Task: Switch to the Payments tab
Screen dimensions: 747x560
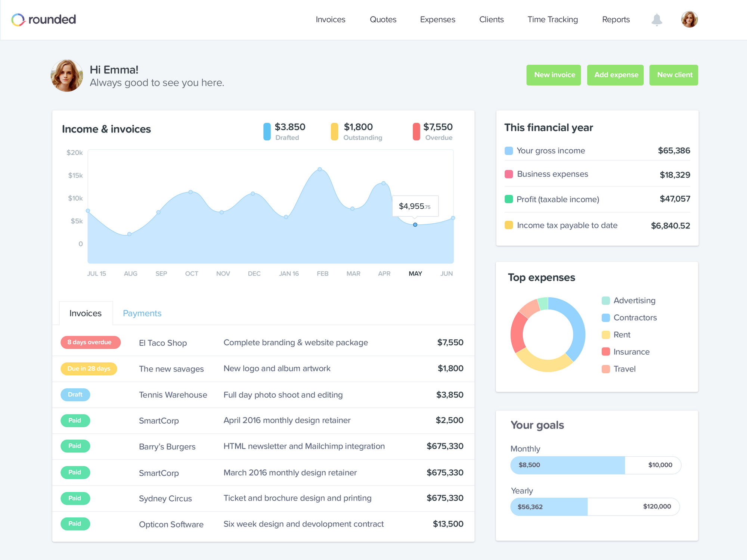Action: click(142, 313)
